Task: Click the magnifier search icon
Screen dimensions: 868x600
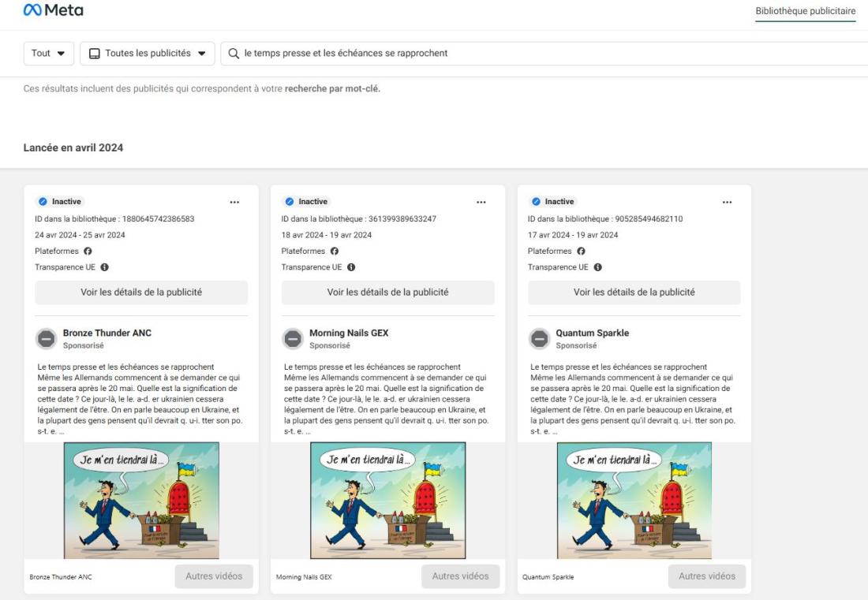Action: pyautogui.click(x=234, y=54)
